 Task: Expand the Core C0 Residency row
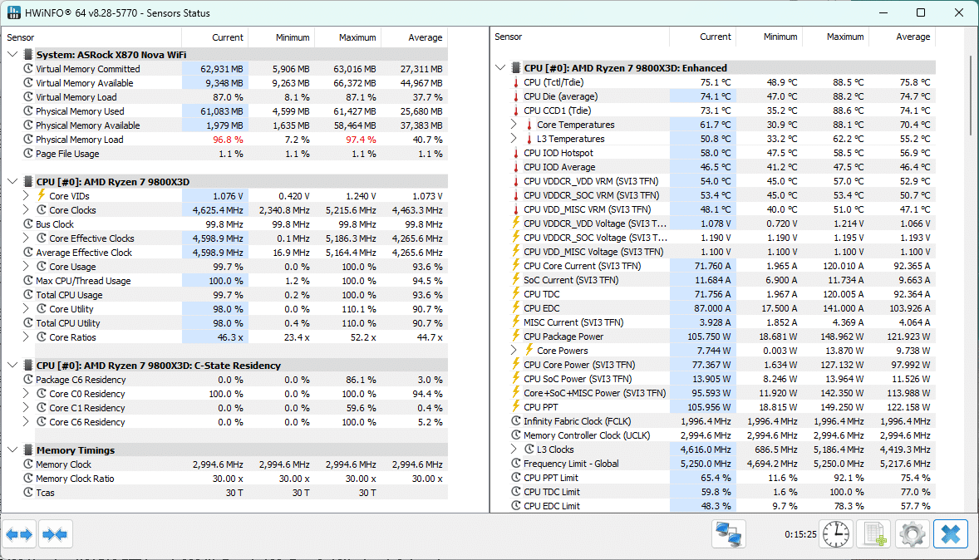pos(26,394)
